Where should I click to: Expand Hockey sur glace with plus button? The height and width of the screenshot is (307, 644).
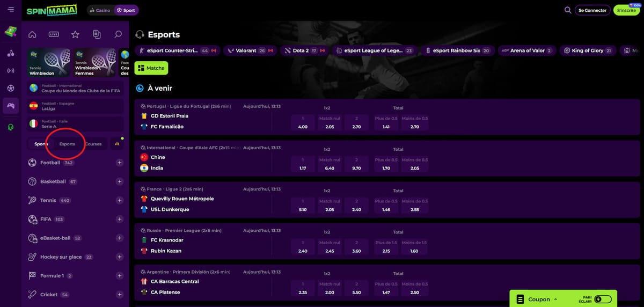click(120, 257)
